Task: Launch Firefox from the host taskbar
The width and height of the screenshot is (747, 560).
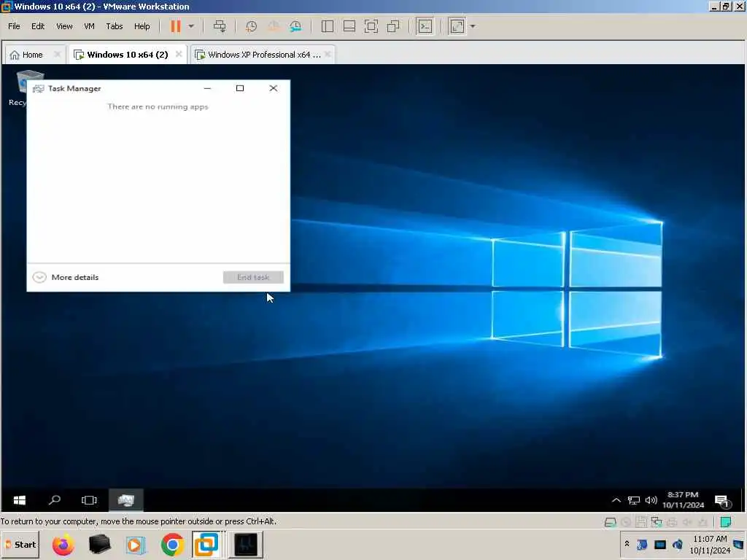Action: pos(63,544)
